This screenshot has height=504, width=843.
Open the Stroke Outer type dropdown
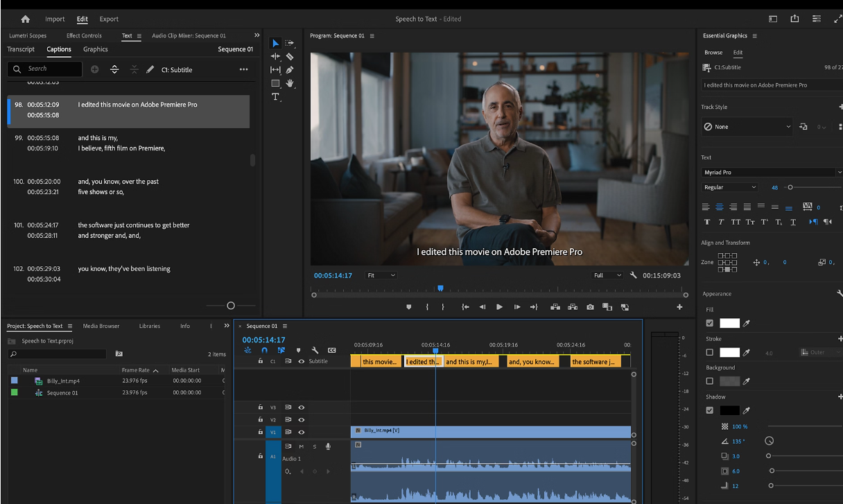click(821, 352)
